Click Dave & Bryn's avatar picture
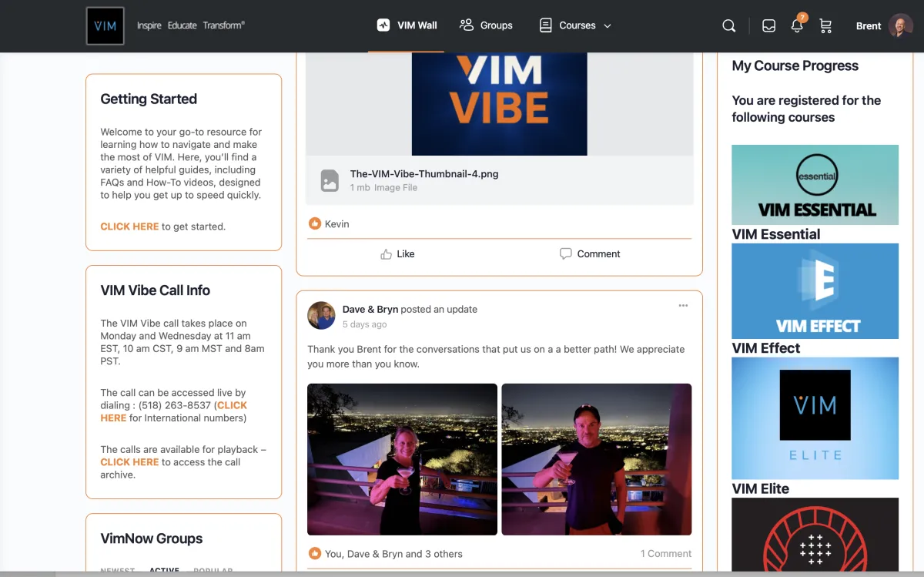The width and height of the screenshot is (924, 577). pos(321,316)
